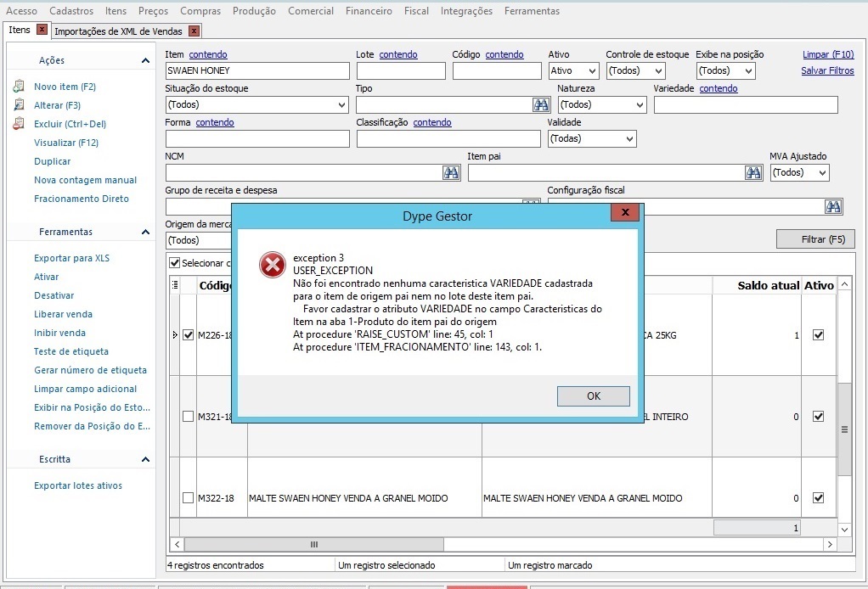
Task: Uncheck the row checkbox for M226-18
Action: point(189,334)
